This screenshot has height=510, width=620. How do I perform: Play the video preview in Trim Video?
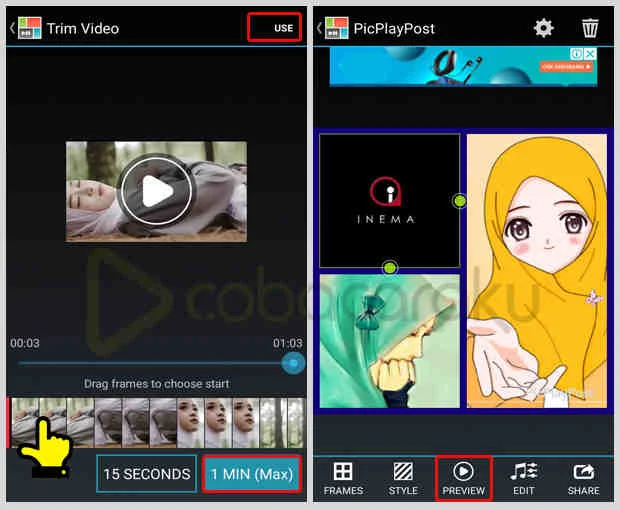pos(157,191)
